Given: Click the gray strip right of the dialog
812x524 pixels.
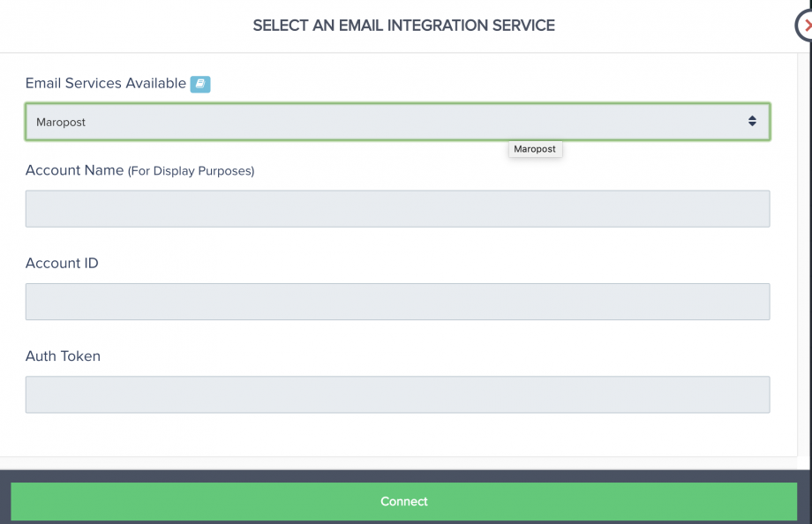Looking at the screenshot, I should pyautogui.click(x=805, y=265).
